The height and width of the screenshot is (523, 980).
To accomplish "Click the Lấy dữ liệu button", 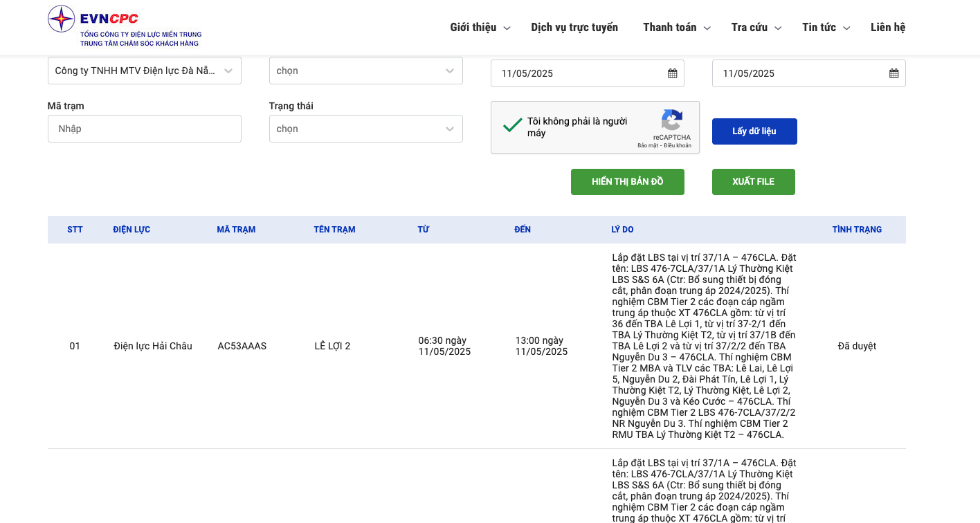I will [x=754, y=131].
